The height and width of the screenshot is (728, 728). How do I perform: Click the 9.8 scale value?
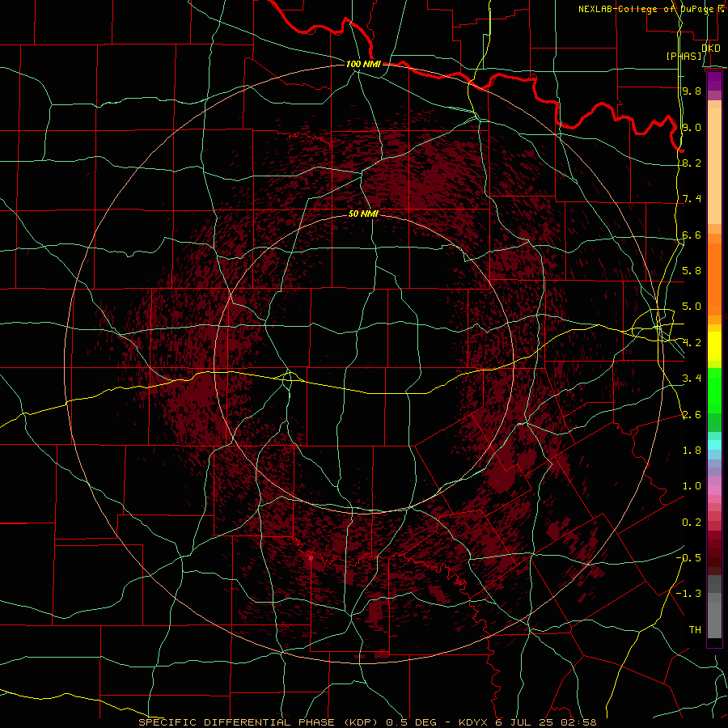(x=692, y=91)
